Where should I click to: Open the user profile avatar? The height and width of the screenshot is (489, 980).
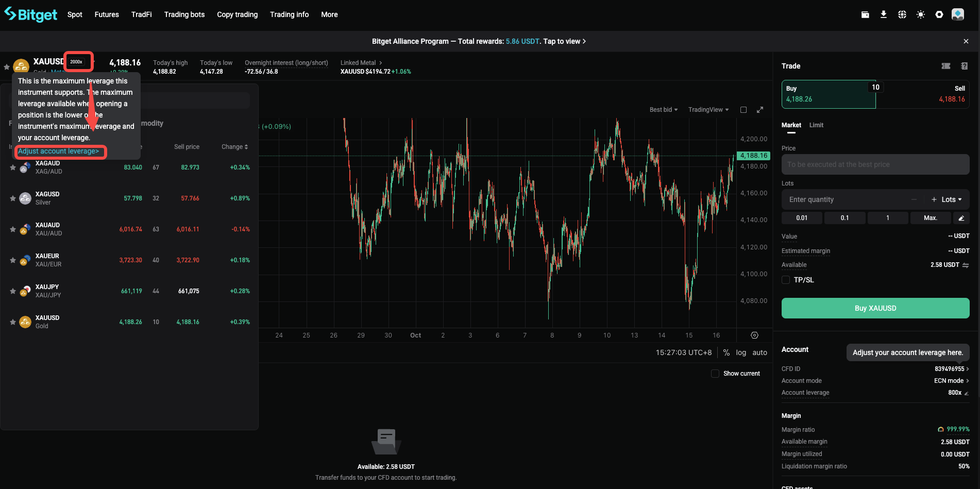(958, 14)
